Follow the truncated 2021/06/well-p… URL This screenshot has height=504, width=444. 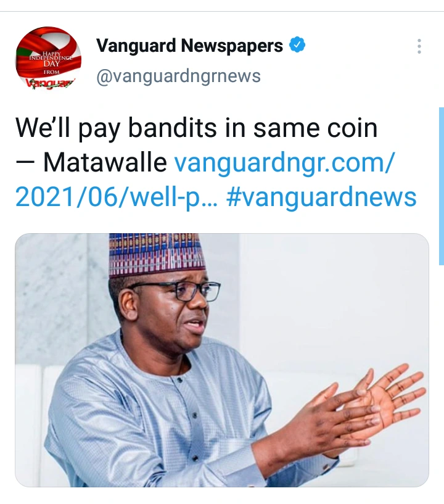[117, 197]
